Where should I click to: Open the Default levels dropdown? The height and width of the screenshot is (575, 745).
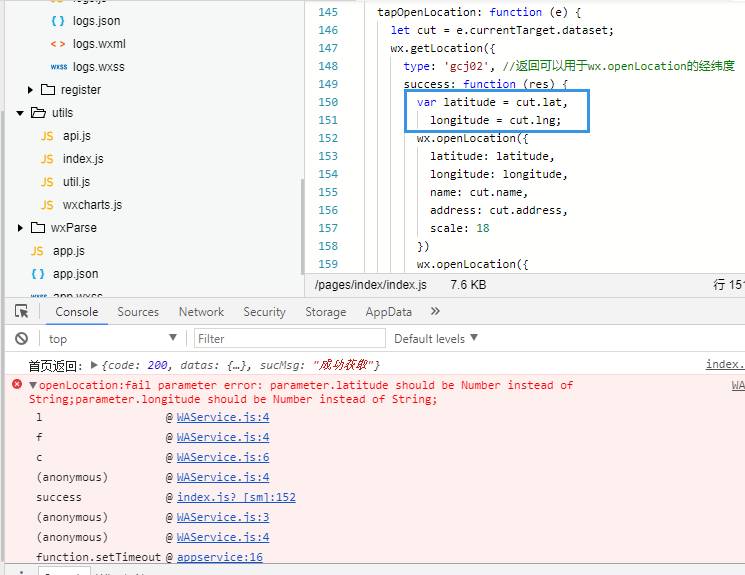click(436, 338)
